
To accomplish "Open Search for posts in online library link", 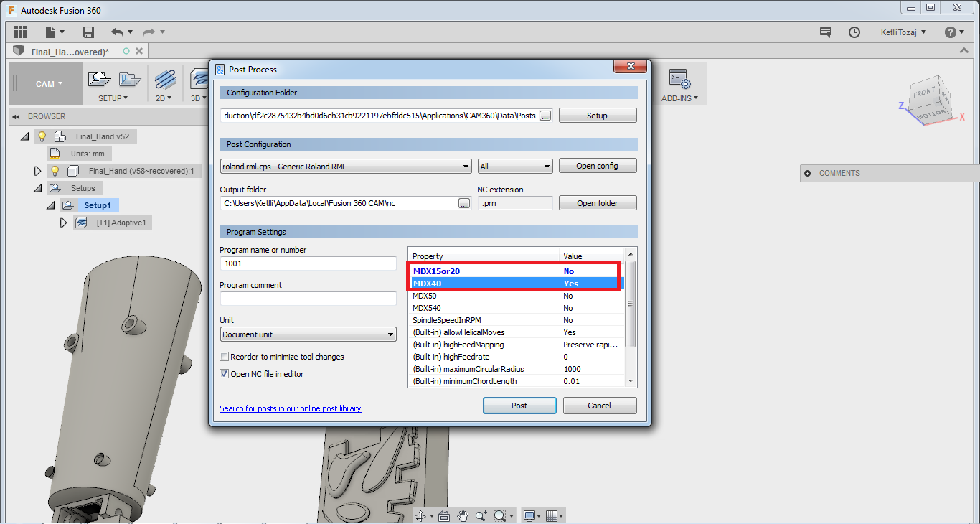I will [291, 408].
